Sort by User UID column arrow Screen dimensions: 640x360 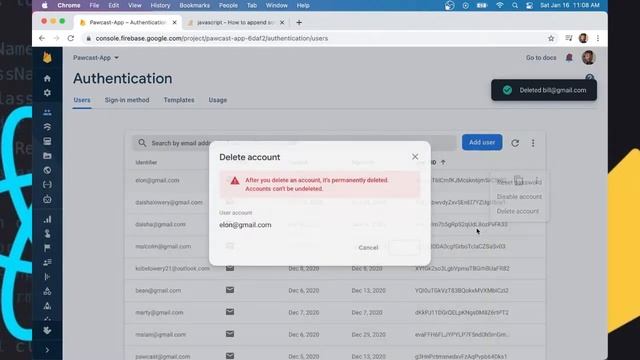coord(443,162)
